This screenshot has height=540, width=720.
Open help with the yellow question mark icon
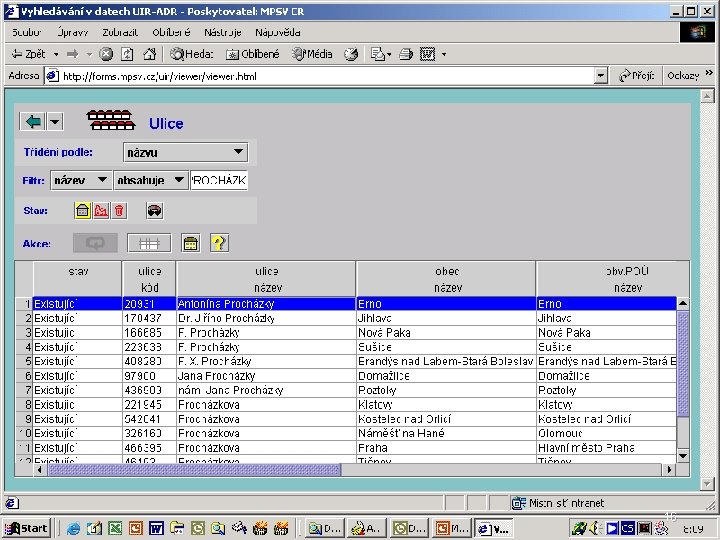coord(219,243)
